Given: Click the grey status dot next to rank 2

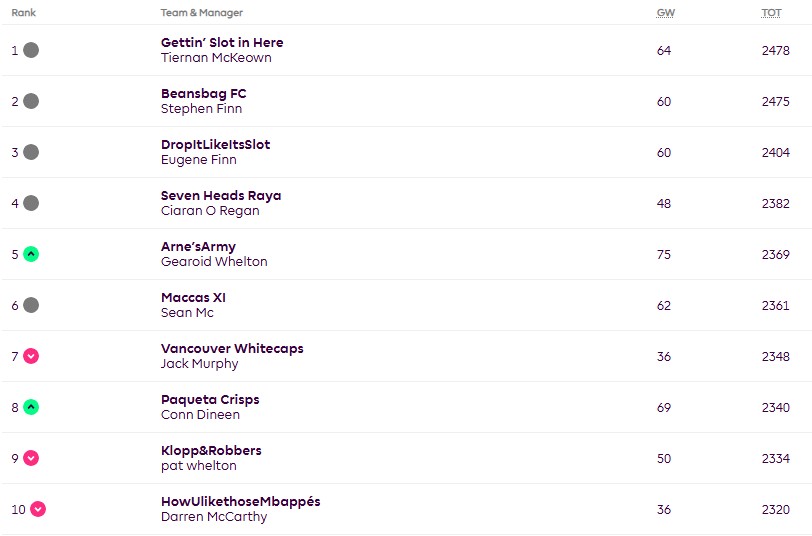Looking at the screenshot, I should pyautogui.click(x=31, y=101).
